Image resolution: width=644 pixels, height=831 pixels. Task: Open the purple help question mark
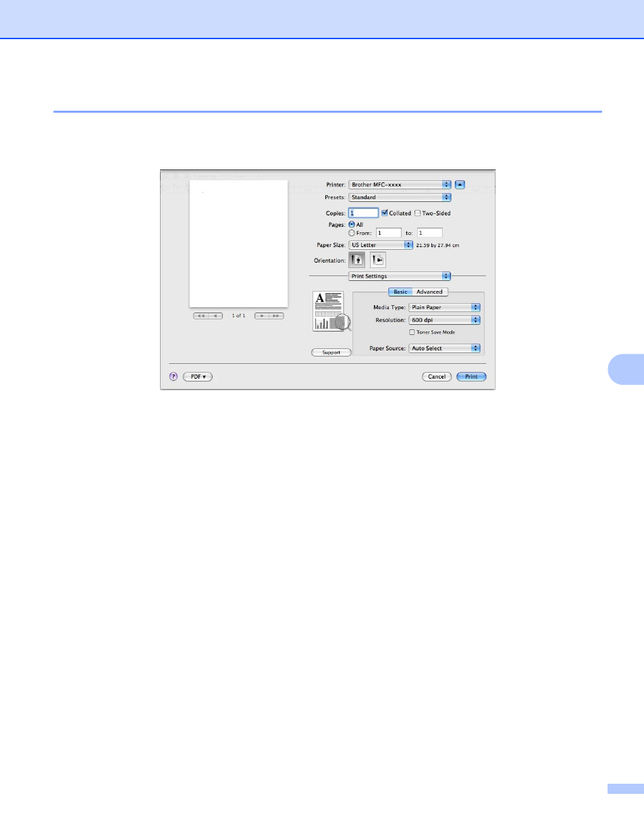coord(173,377)
